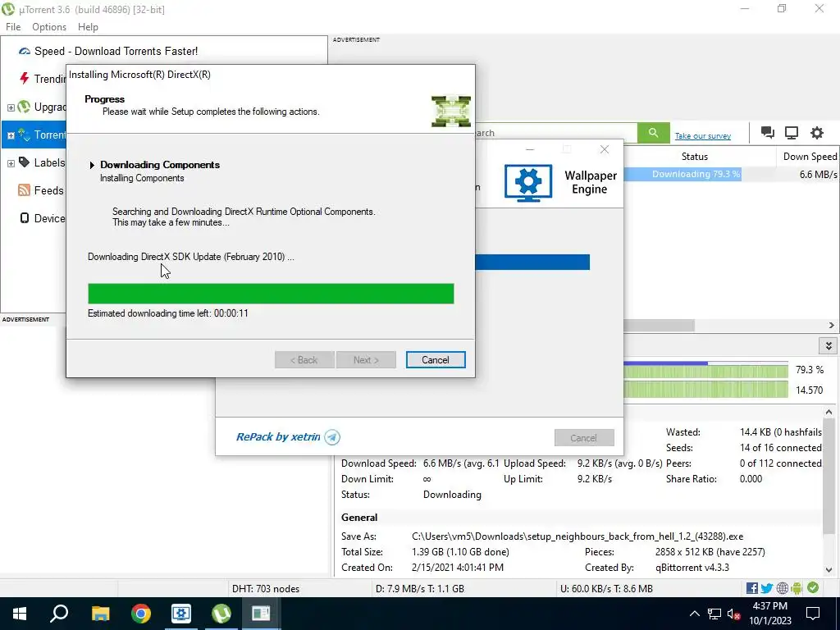Screen dimensions: 840x630
Task: Open the Options menu
Action: pyautogui.click(x=49, y=27)
